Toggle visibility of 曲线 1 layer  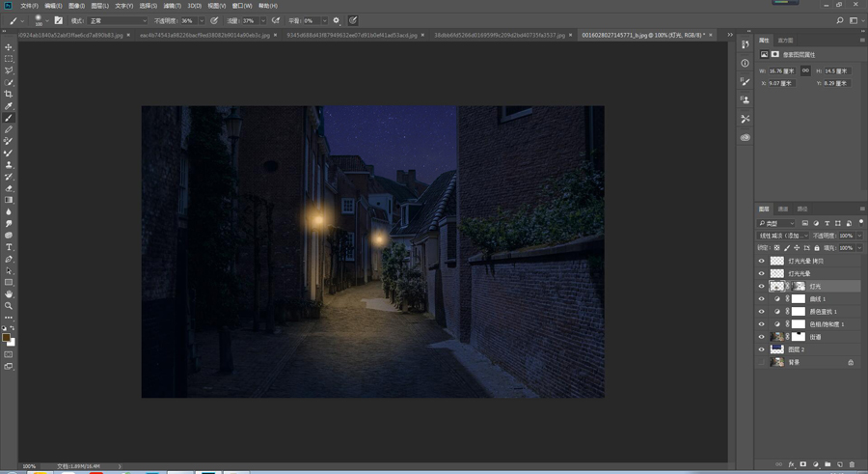point(761,299)
